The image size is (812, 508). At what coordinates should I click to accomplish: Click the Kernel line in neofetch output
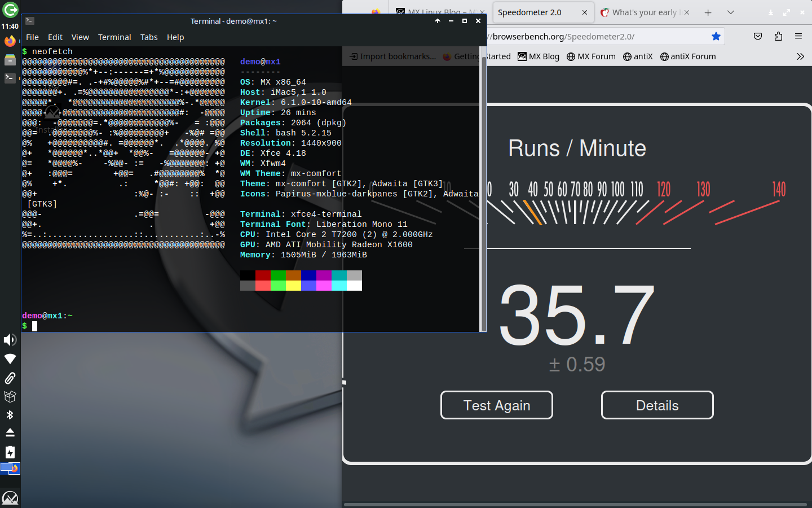tap(295, 103)
